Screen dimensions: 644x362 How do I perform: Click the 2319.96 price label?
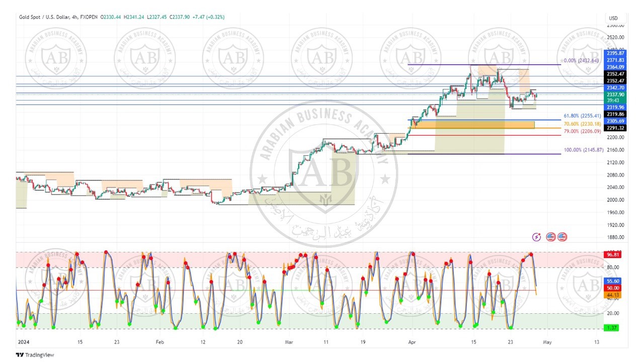(x=615, y=107)
